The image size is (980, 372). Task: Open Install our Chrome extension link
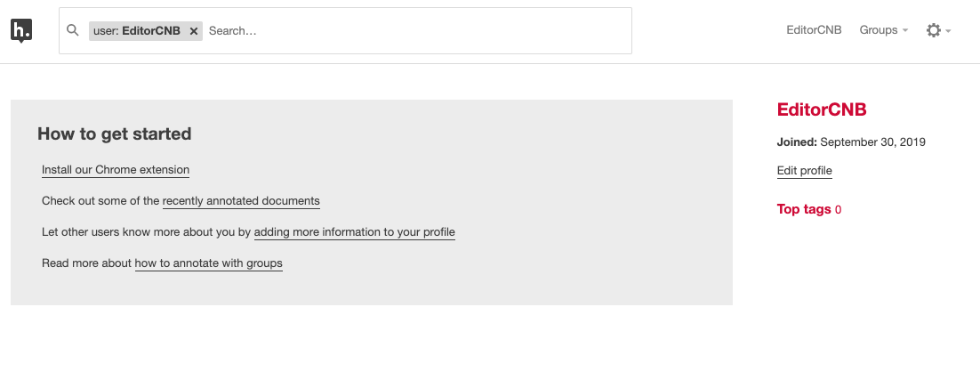pos(116,169)
